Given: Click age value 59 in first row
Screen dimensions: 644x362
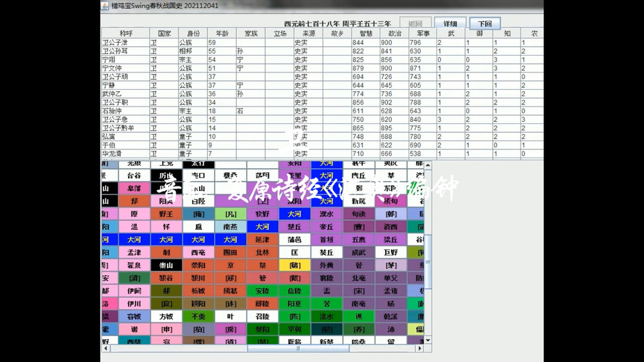Looking at the screenshot, I should click(222, 42).
